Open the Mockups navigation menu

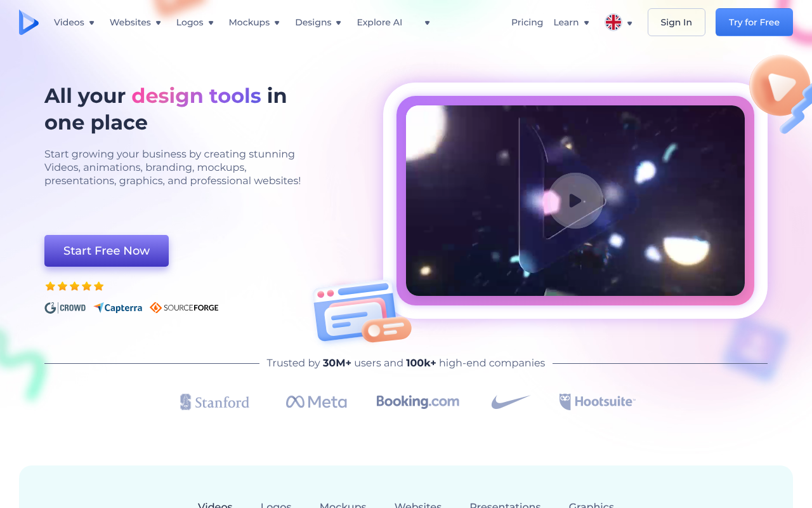[254, 22]
